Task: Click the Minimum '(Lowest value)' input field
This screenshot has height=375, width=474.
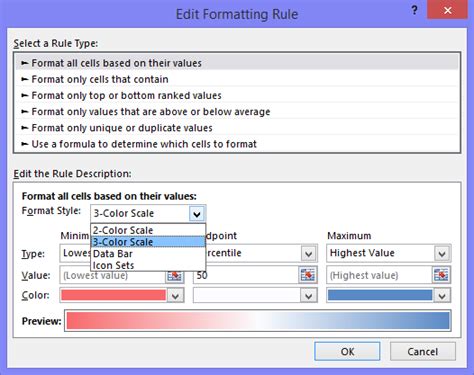Action: click(x=113, y=275)
